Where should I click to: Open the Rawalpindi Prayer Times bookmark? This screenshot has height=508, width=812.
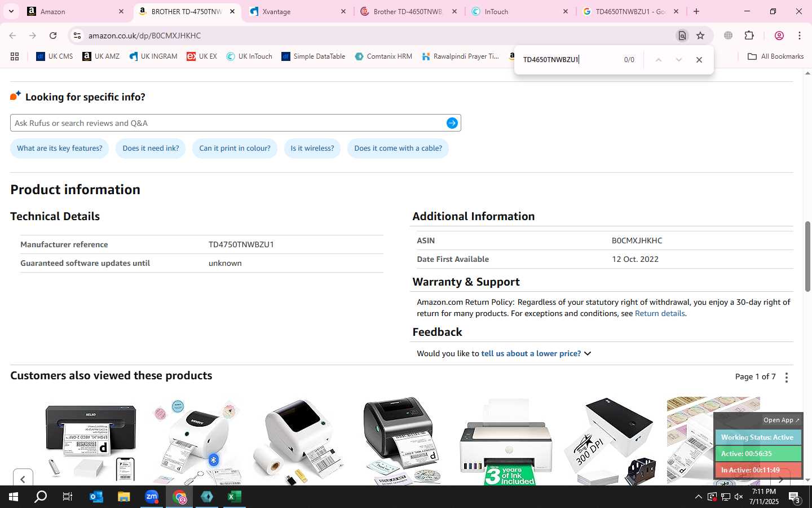[461, 56]
